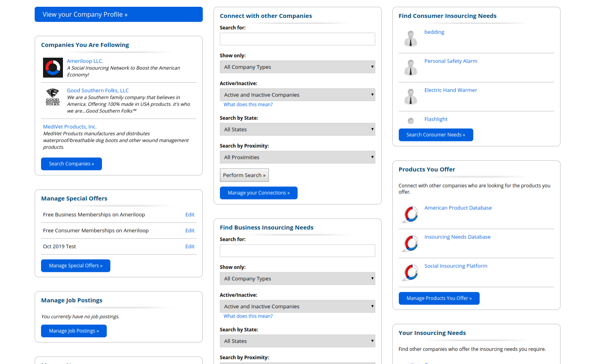The image size is (590, 364).
Task: Open Personal Safety Alarm consumer need
Action: (451, 61)
